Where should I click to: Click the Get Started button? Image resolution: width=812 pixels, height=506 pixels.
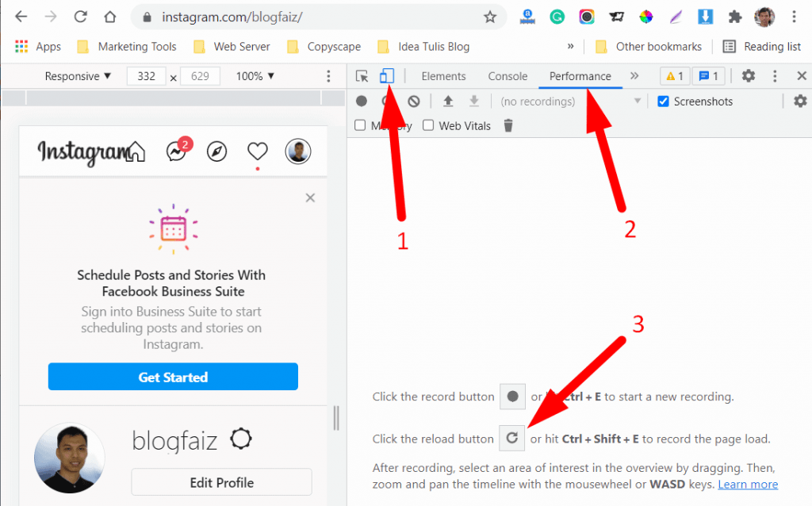coord(173,377)
